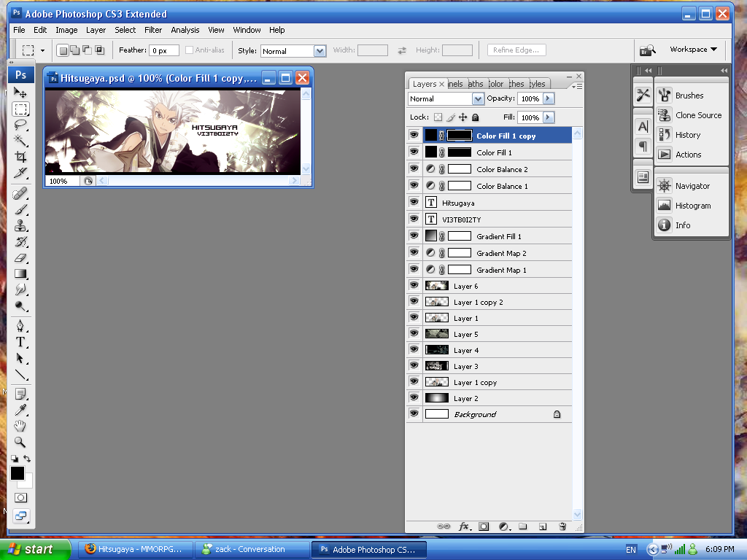Select the Slice tool
Viewport: 747px width, 560px height.
(x=20, y=172)
